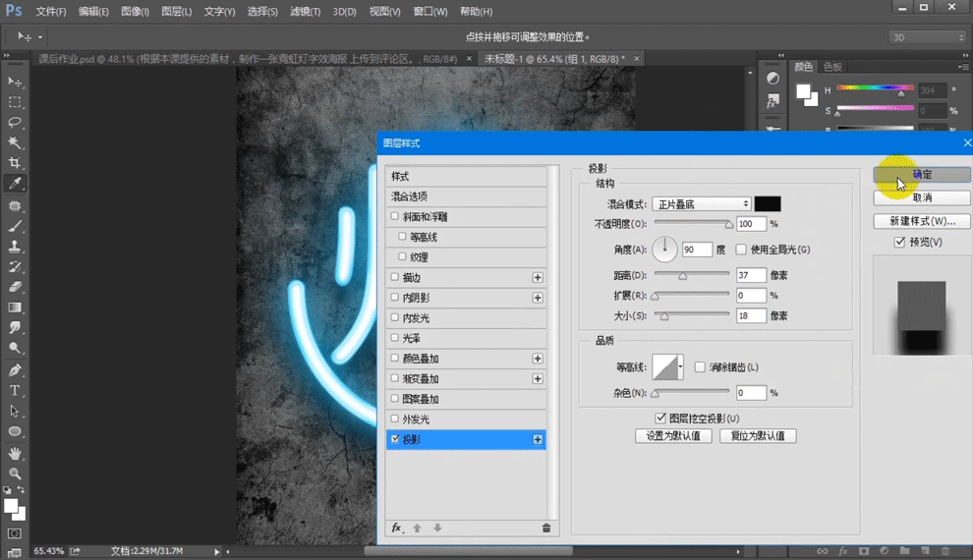Open the 混合模式 正片叠底 dropdown

pos(702,203)
